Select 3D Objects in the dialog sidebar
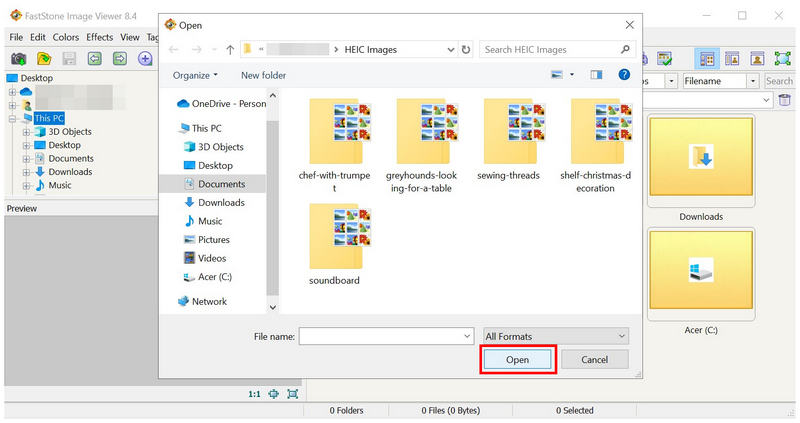This screenshot has height=423, width=800. pos(214,147)
